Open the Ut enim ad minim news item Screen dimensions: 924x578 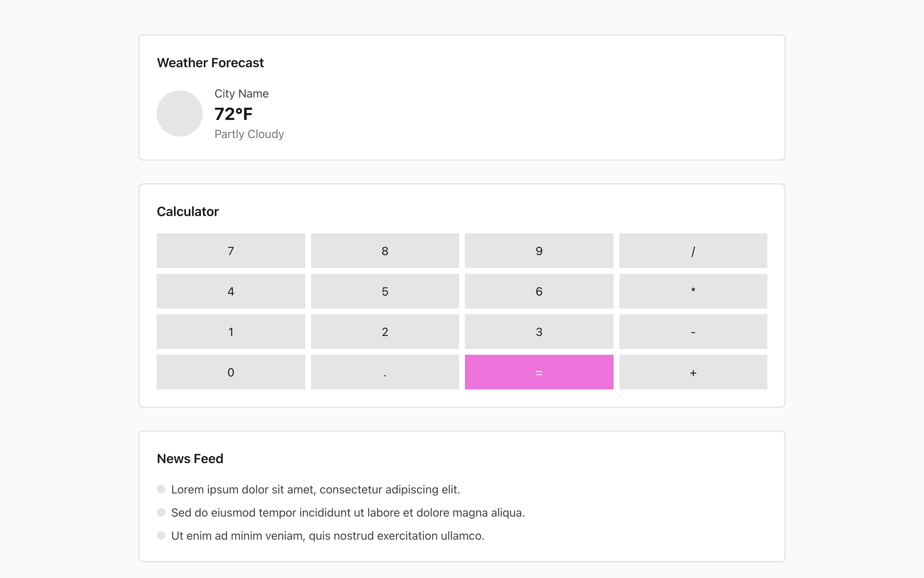coord(328,536)
